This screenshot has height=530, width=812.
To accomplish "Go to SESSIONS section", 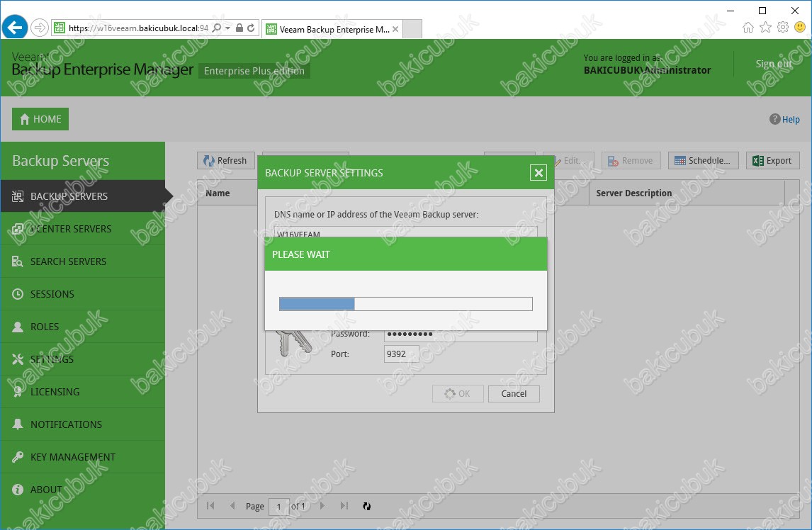I will (83, 294).
